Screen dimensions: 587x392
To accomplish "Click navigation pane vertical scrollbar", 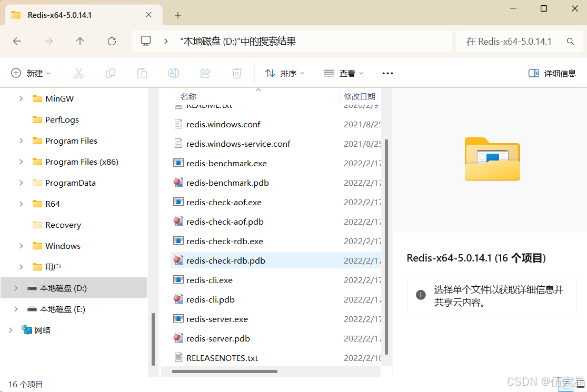I will coord(153,339).
